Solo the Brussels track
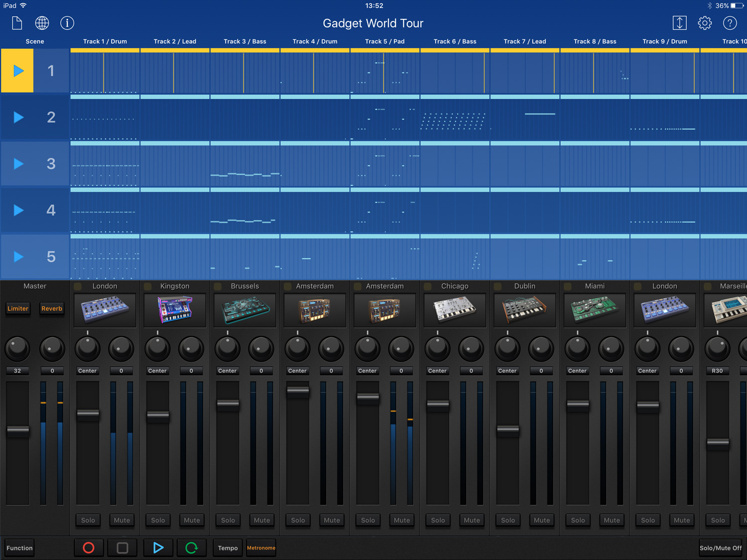 coord(228,520)
